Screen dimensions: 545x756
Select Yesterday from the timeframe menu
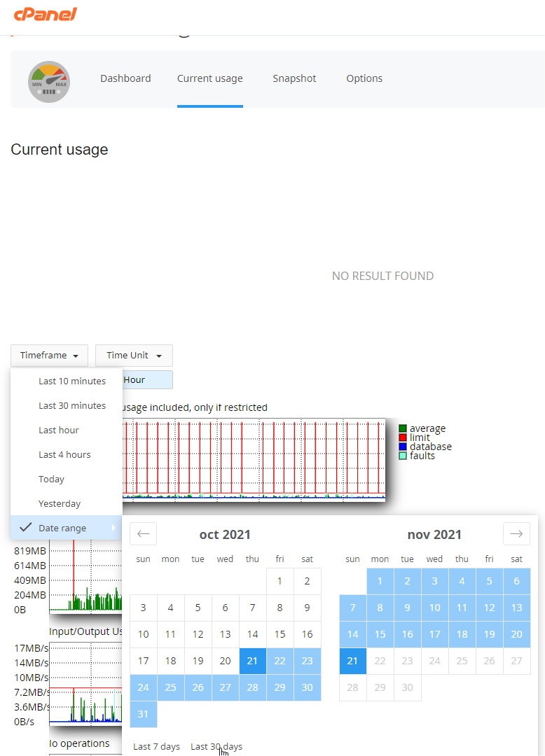(x=60, y=504)
